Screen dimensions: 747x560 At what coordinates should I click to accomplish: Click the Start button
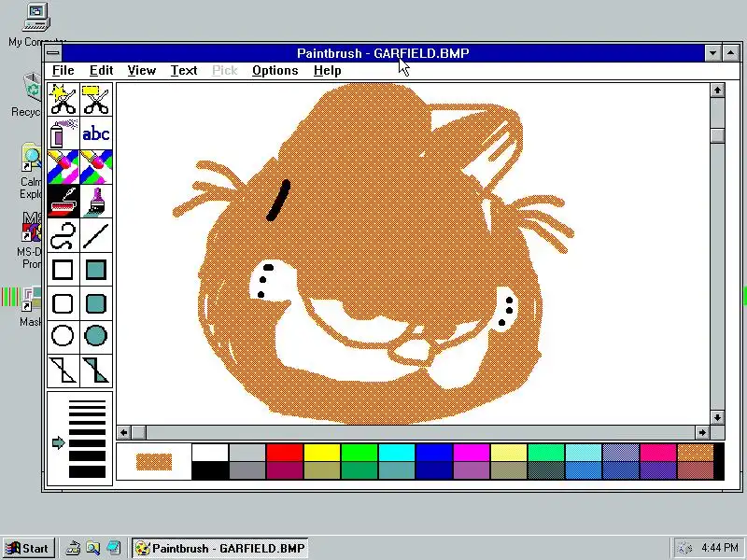click(29, 548)
